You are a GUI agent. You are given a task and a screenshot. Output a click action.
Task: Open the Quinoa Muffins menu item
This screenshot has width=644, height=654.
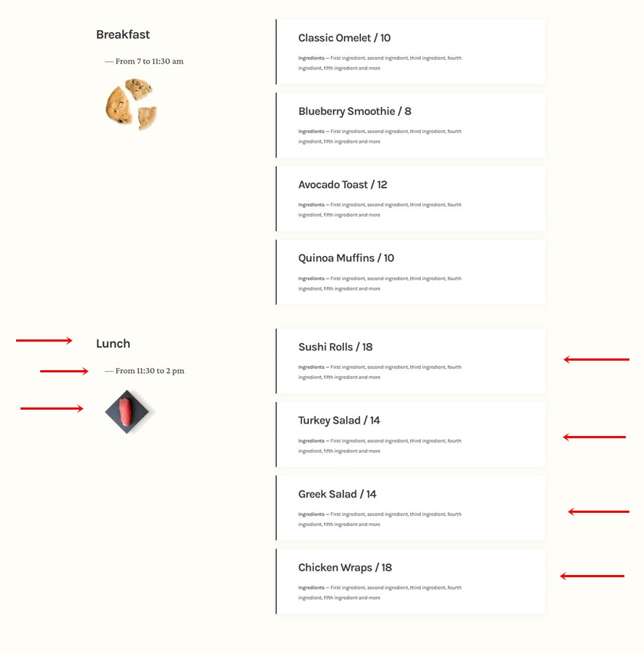pyautogui.click(x=411, y=272)
